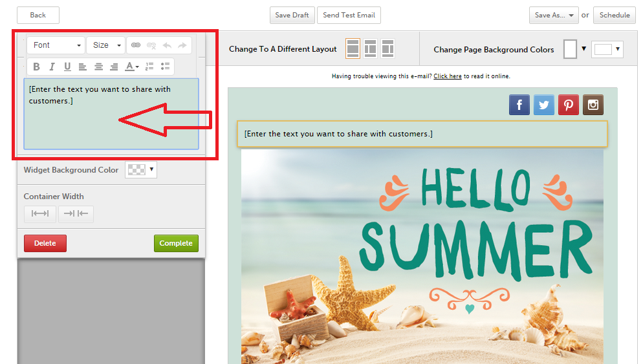Screen dimensions: 643x364
Task: Undo the last edit
Action: (167, 45)
